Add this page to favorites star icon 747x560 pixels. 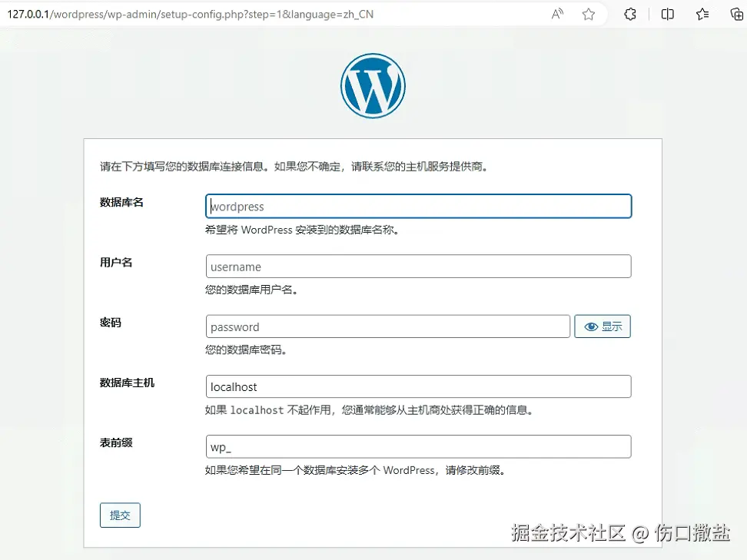[x=589, y=15]
